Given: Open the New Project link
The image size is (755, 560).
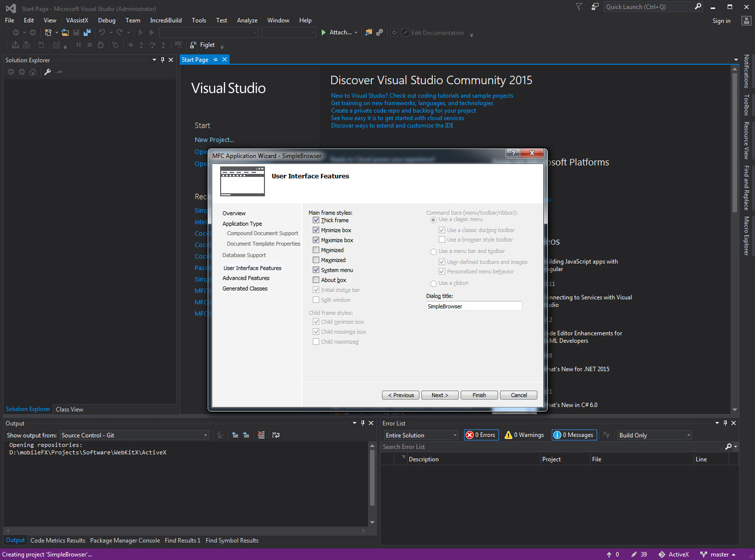Looking at the screenshot, I should (214, 140).
